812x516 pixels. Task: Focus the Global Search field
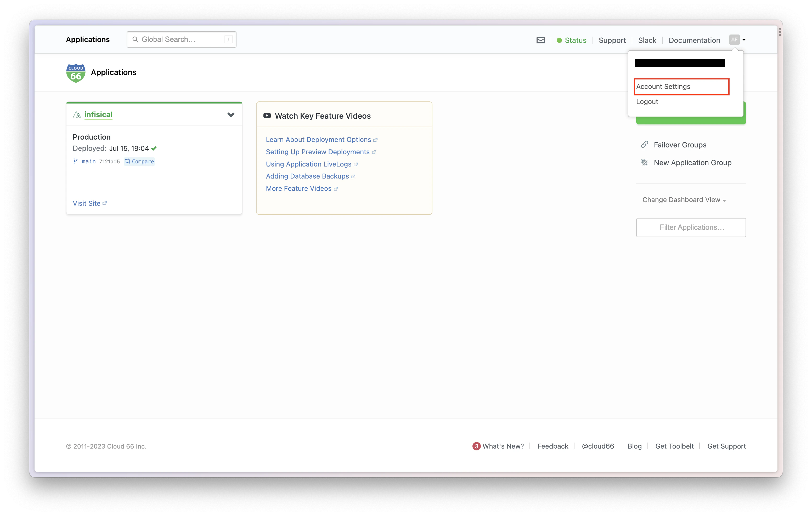[x=182, y=39]
